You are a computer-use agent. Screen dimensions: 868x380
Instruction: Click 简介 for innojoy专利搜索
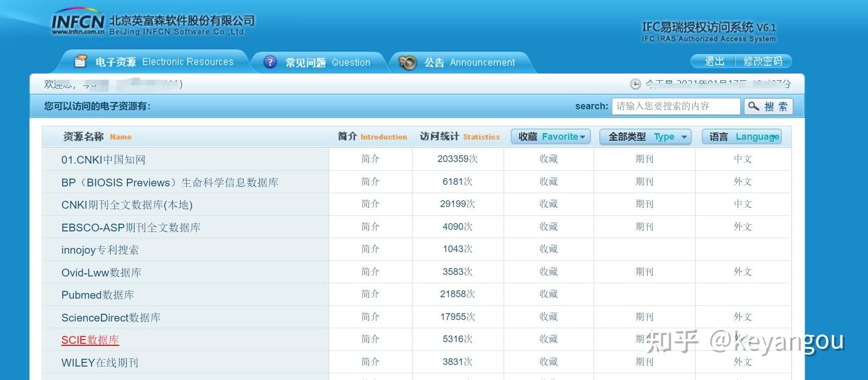[370, 249]
